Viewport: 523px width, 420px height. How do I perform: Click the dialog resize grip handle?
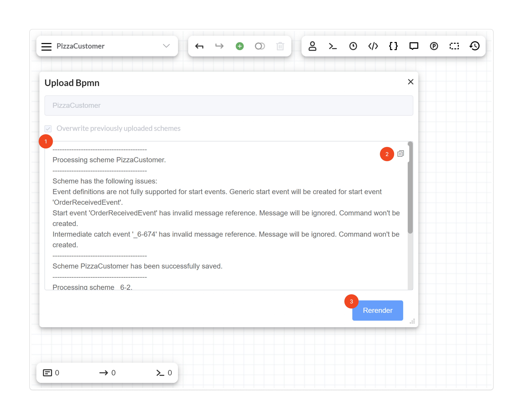[x=412, y=321]
